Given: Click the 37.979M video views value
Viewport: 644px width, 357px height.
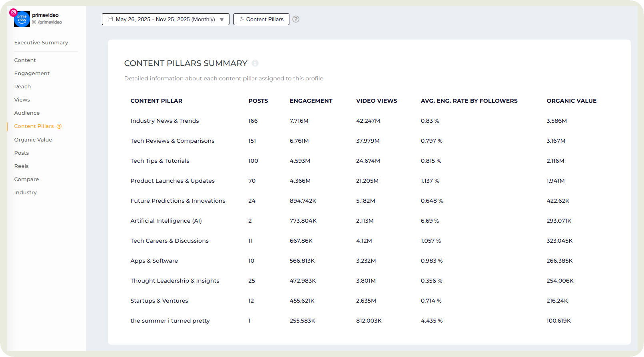Looking at the screenshot, I should [368, 141].
